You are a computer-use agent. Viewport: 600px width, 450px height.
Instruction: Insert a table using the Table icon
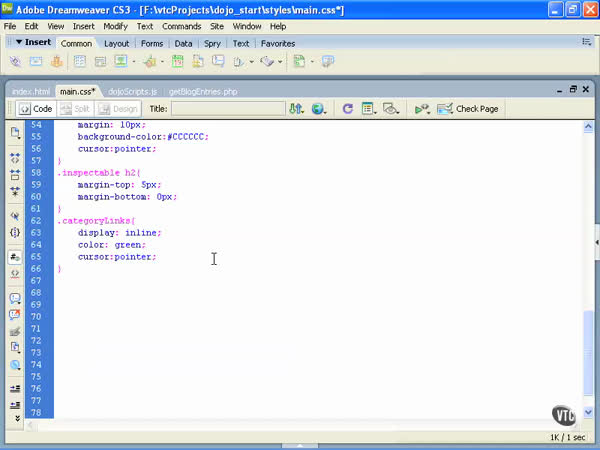tap(80, 61)
